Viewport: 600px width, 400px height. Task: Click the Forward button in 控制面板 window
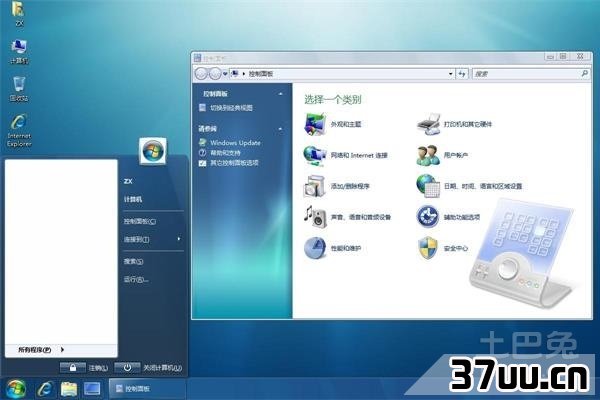[215, 73]
